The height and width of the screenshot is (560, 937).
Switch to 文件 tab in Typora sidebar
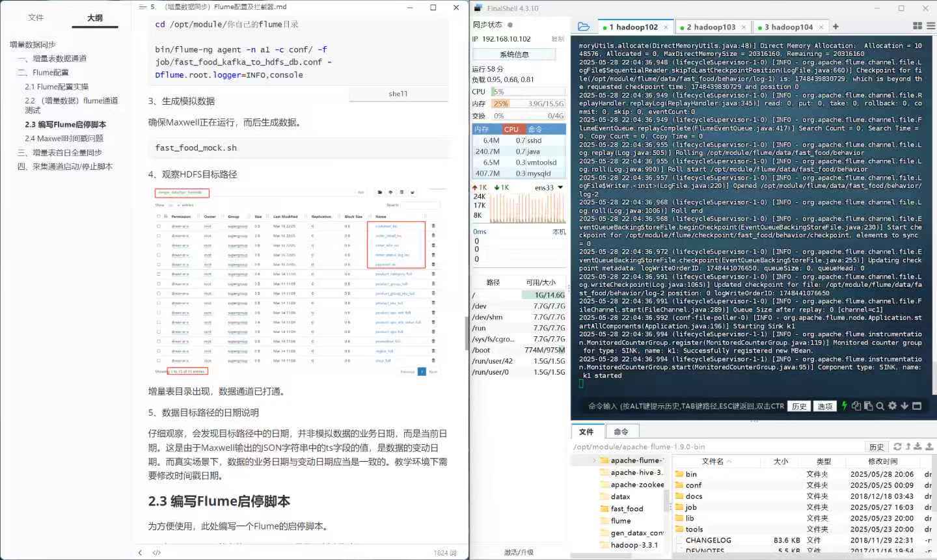pos(36,18)
